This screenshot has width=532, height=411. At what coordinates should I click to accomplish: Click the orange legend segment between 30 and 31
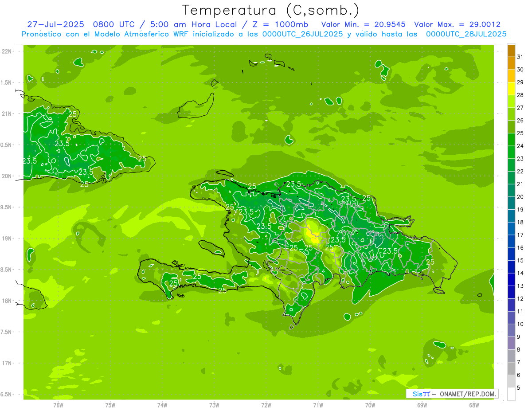tap(511, 63)
